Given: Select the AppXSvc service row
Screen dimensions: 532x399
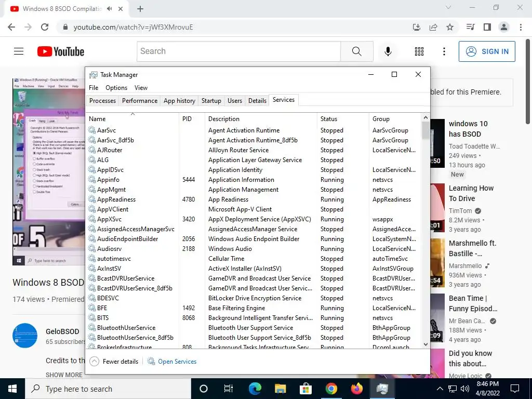Looking at the screenshot, I should [x=254, y=219].
